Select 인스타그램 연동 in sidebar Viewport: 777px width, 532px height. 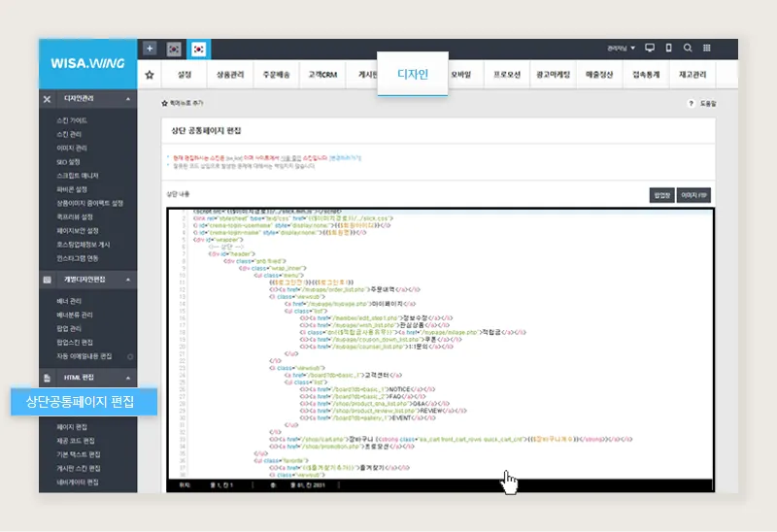click(x=78, y=258)
